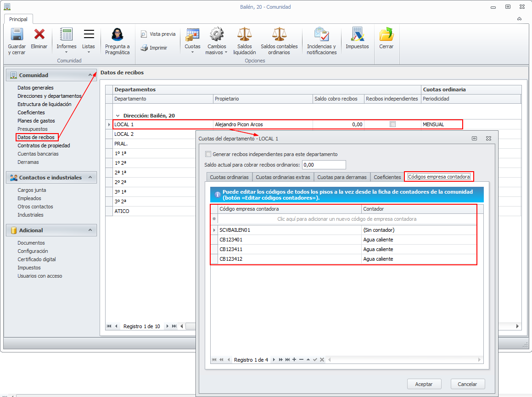Click the Imprimir printer button

(154, 48)
